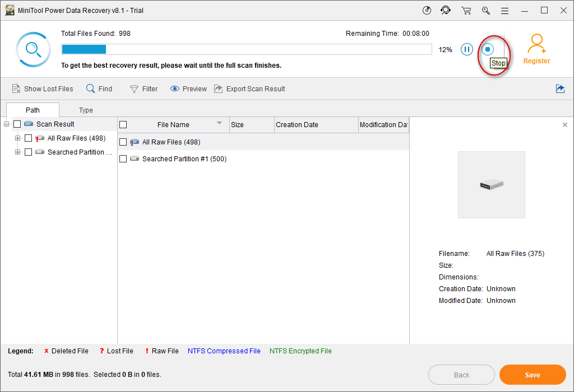Expand All Raw Files tree node
Image resolution: width=574 pixels, height=392 pixels.
pyautogui.click(x=18, y=138)
